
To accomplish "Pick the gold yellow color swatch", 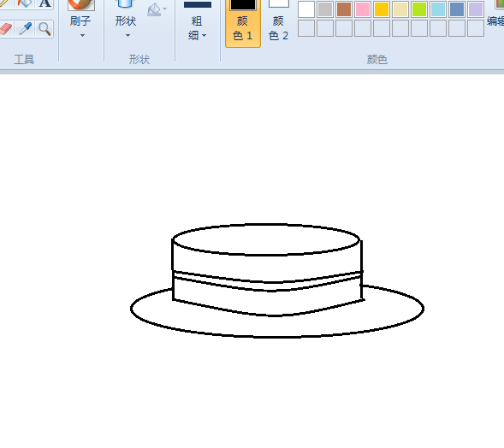I will point(382,9).
